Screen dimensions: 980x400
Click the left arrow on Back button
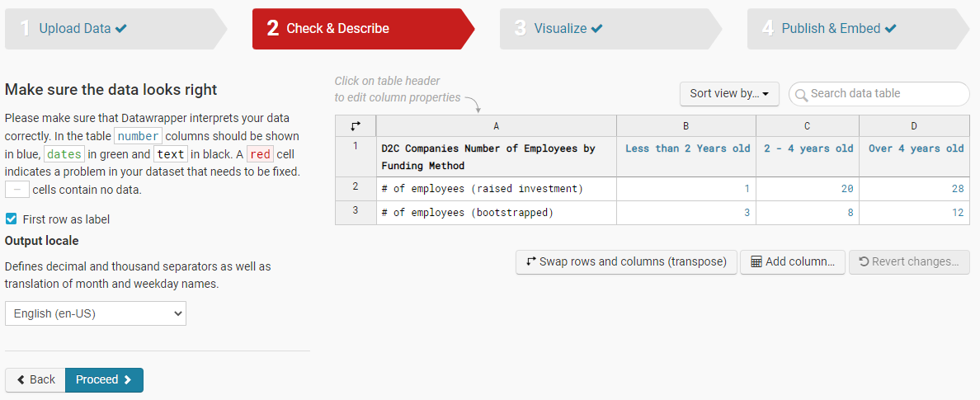tap(21, 380)
